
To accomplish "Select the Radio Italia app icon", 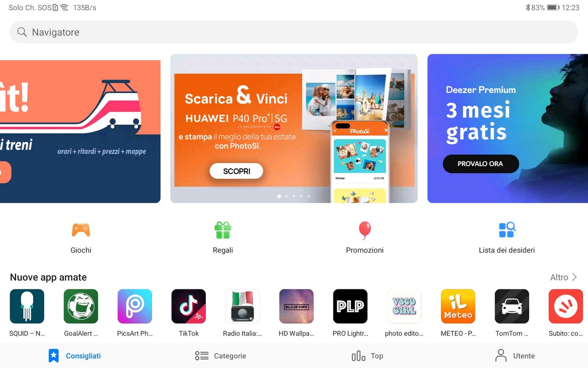I will (243, 306).
